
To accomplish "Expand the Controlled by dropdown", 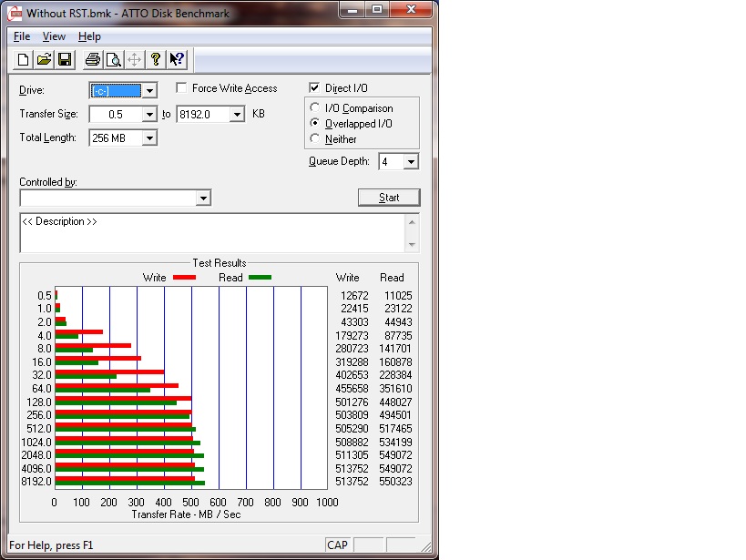I will tap(203, 198).
